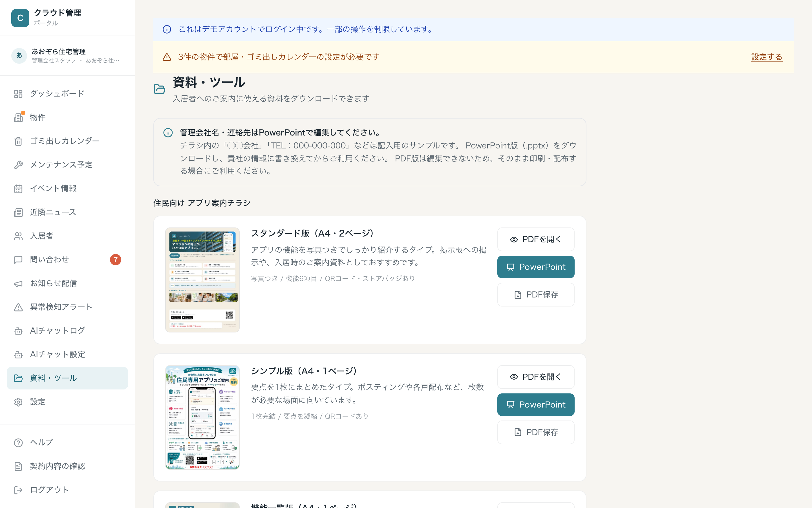Click the クラウド管理 logo icon
Screen dimensions: 812x508
click(20, 18)
